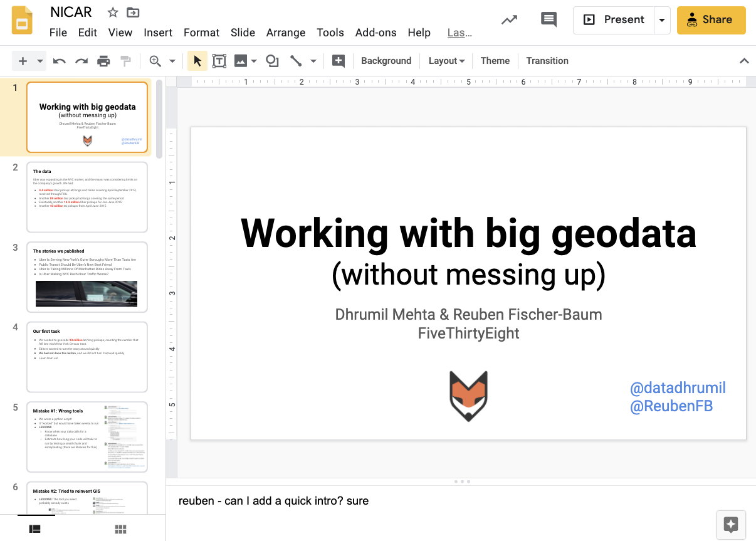Click the Zoom magnifier icon
Viewport: 756px width, 541px height.
(x=155, y=61)
